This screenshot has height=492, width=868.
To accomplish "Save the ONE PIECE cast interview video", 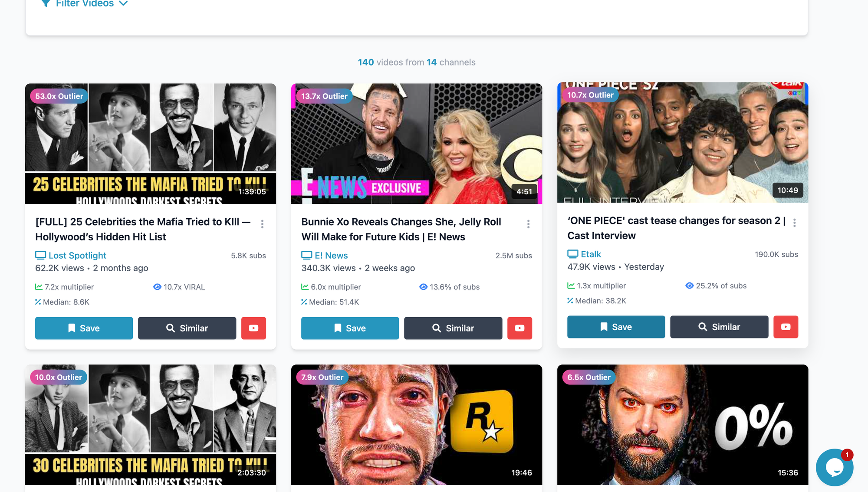I will pyautogui.click(x=616, y=327).
